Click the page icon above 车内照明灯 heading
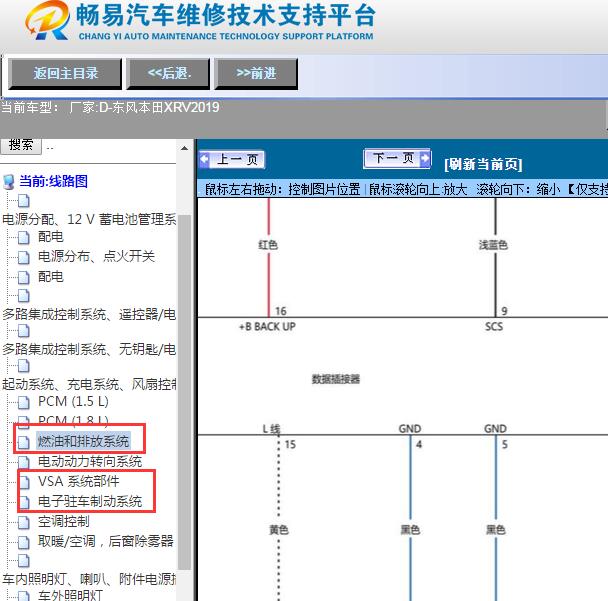Viewport: 608px width, 601px height. (24, 561)
